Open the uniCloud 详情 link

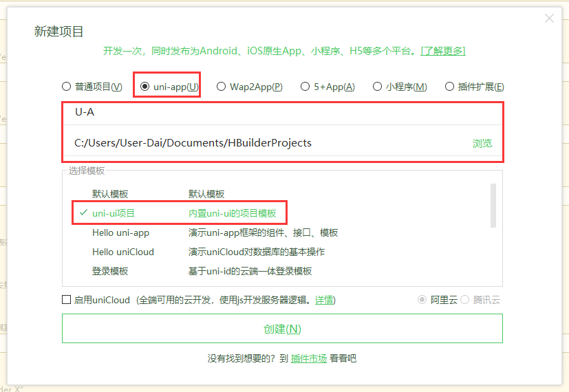pyautogui.click(x=323, y=300)
